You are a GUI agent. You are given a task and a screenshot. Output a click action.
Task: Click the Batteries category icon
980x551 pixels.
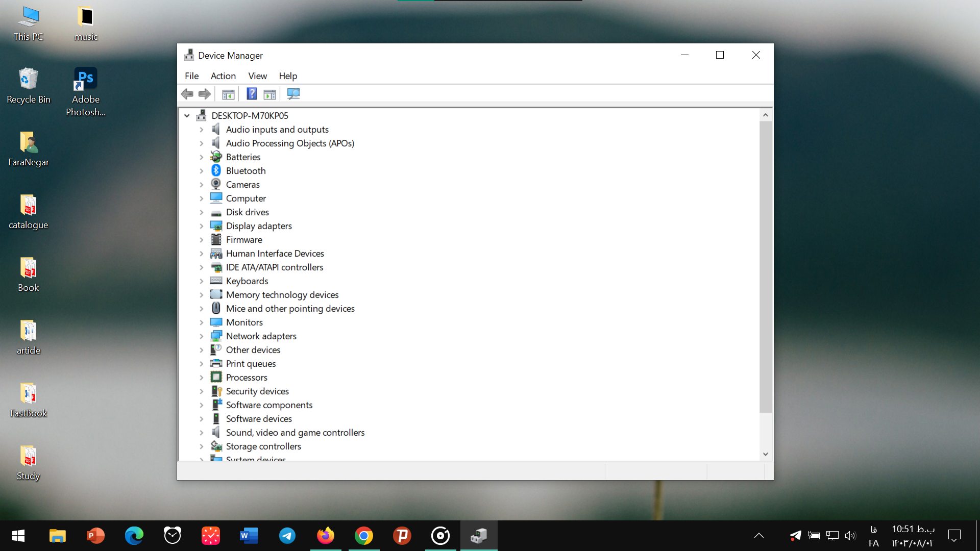pyautogui.click(x=216, y=157)
